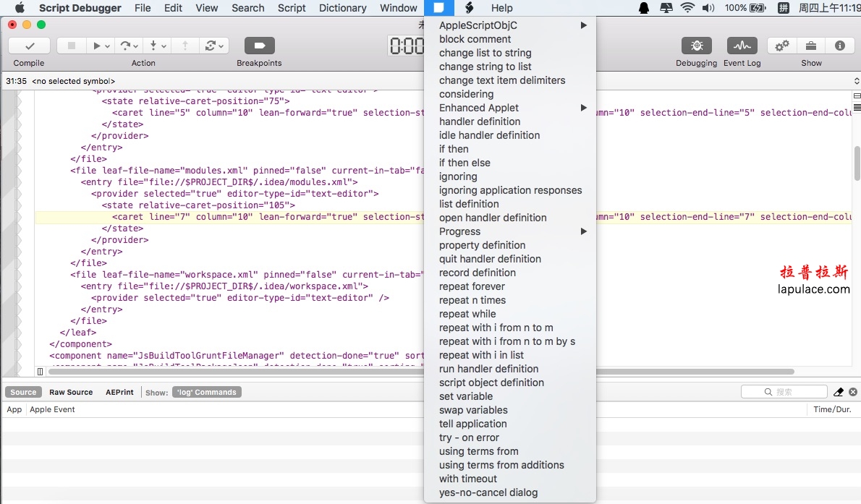This screenshot has height=504, width=861.
Task: Open the File menu
Action: click(x=143, y=8)
